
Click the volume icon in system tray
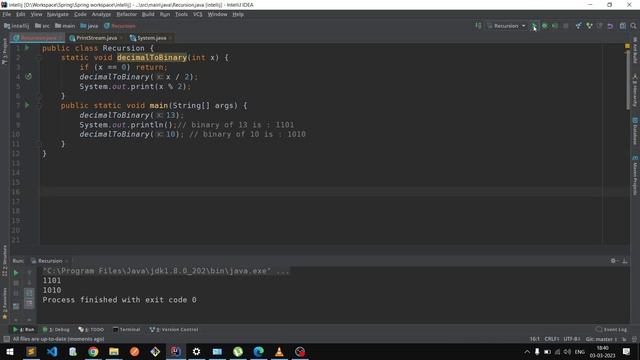point(567,352)
